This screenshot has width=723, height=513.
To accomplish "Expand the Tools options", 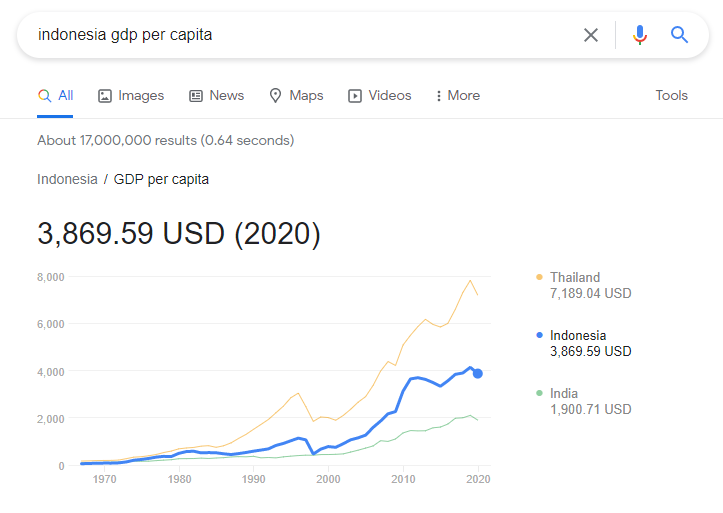I will pyautogui.click(x=671, y=96).
